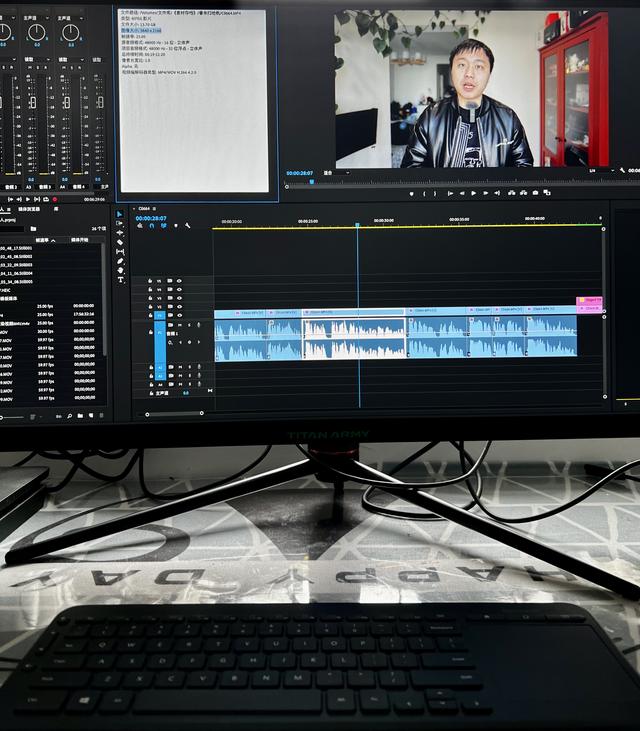Click the Extract button in Program monitor

(523, 193)
